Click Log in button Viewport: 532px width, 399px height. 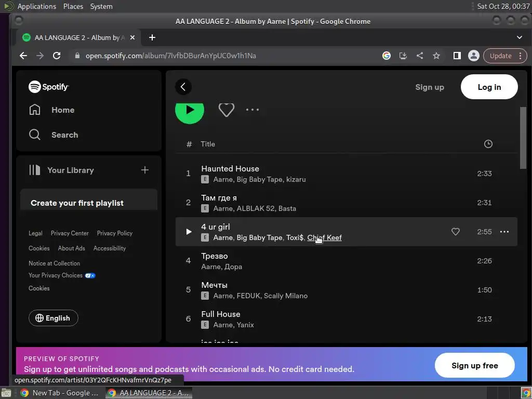(x=489, y=87)
